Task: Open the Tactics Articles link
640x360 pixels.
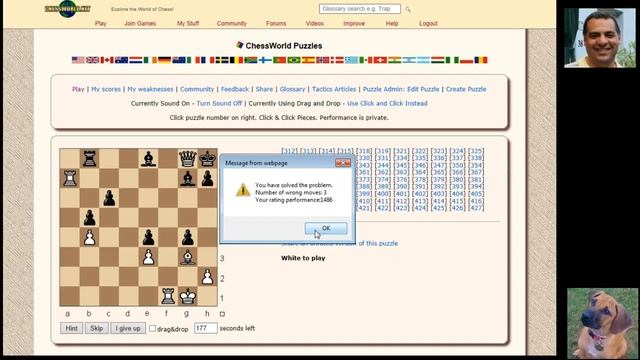Action: click(x=334, y=89)
